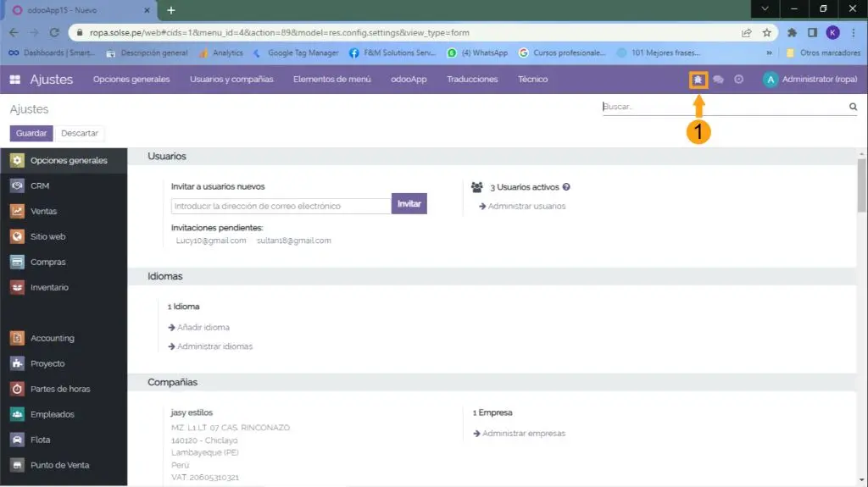Open the main apps grid menu
868x487 pixels.
pyautogui.click(x=15, y=80)
